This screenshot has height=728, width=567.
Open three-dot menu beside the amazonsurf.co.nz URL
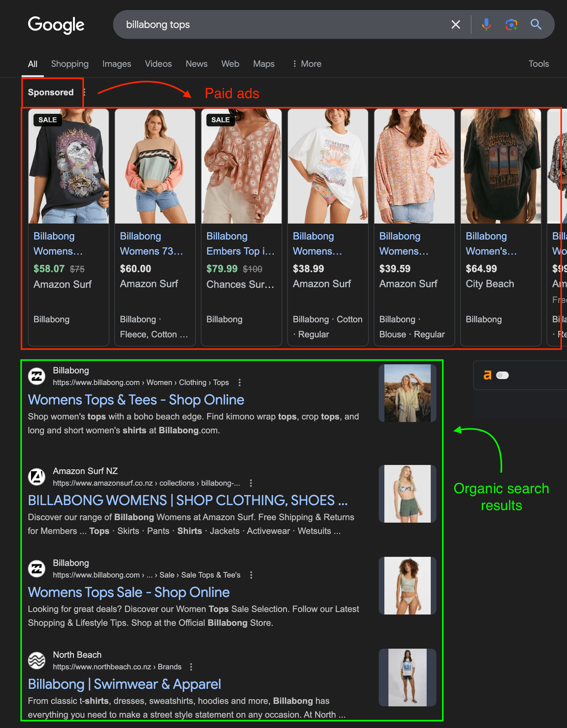(x=251, y=483)
